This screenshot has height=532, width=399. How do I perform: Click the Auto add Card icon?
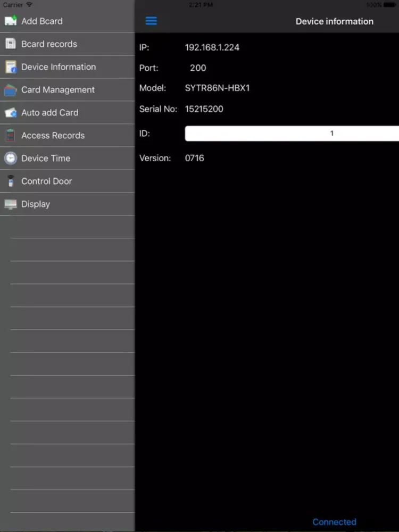pyautogui.click(x=11, y=113)
